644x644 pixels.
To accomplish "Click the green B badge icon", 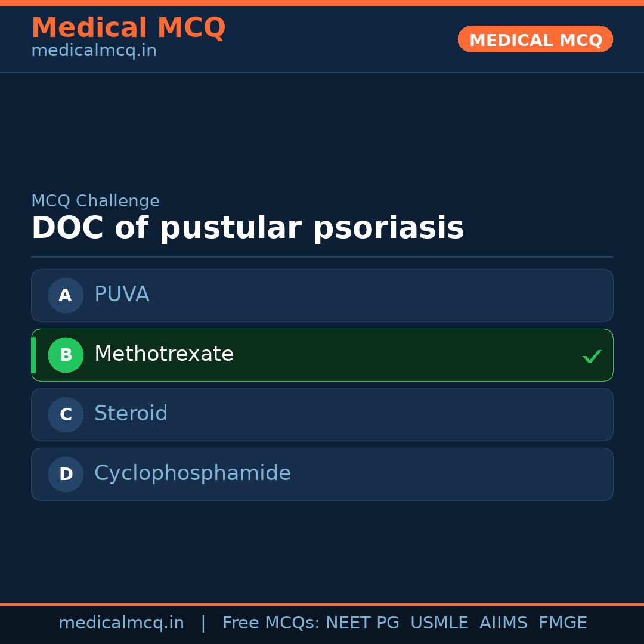I will (66, 355).
